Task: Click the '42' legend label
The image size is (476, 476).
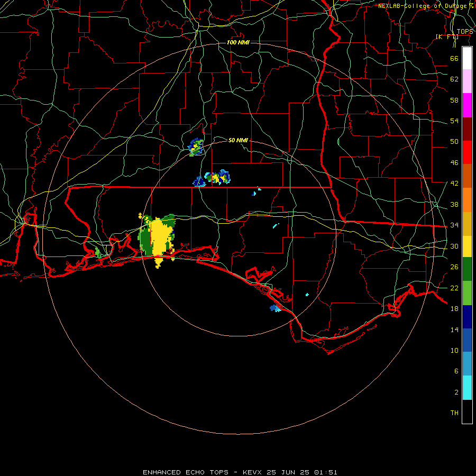Action: pos(454,184)
